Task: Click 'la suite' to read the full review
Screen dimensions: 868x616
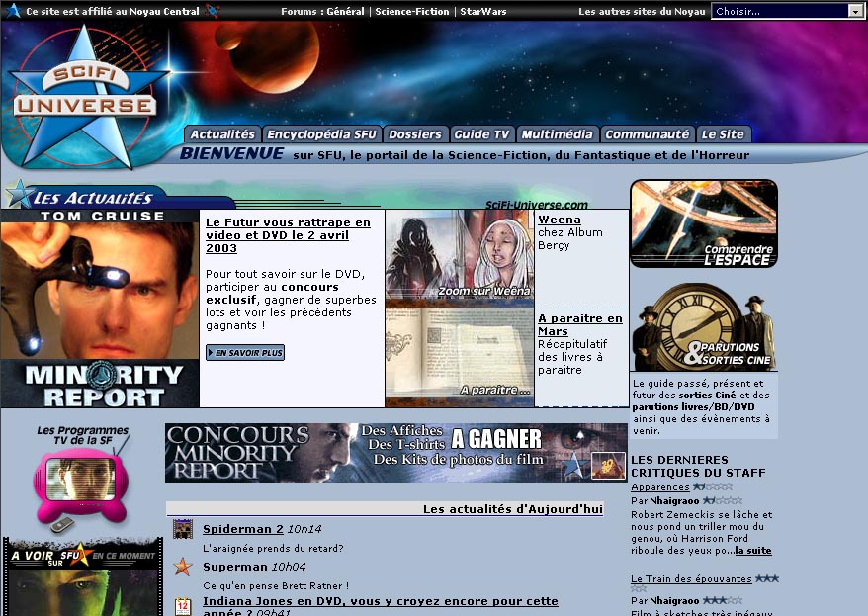Action: (x=753, y=550)
